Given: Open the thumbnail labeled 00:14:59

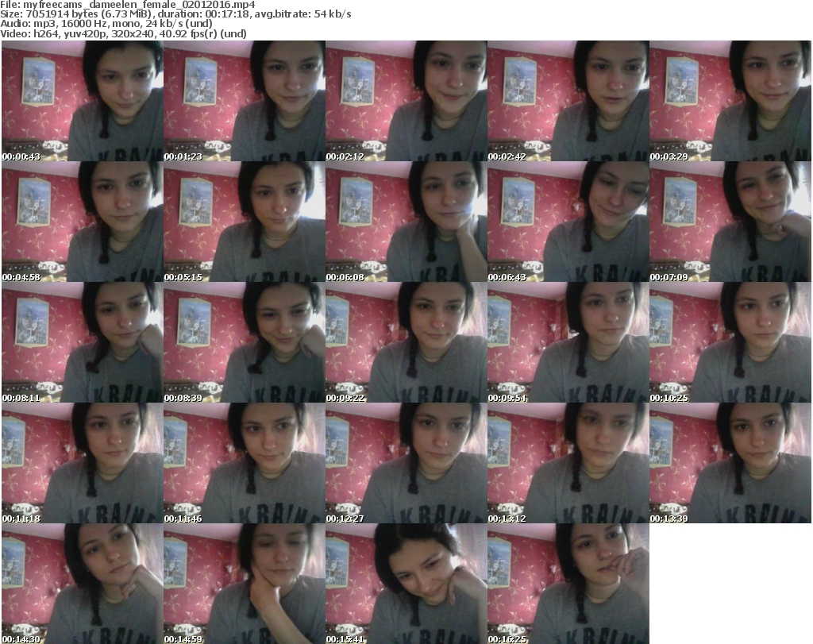Looking at the screenshot, I should pos(245,584).
